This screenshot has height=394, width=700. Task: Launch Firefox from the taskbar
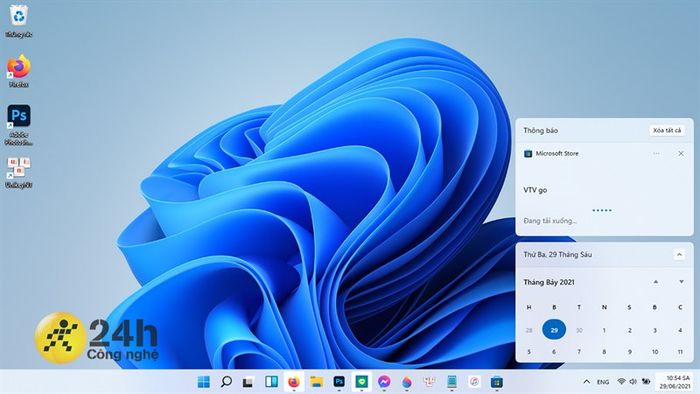294,382
